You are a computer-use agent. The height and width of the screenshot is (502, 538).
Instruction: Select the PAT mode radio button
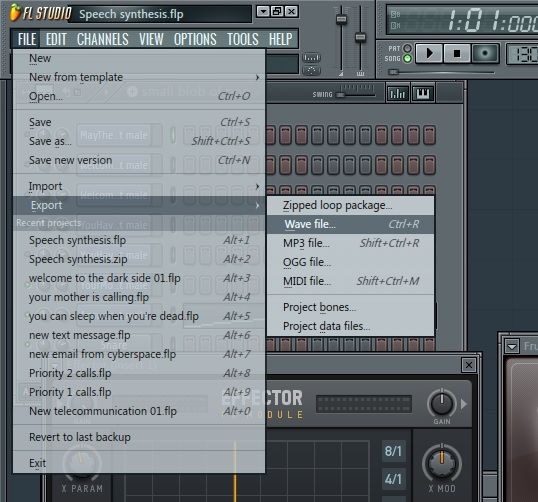click(x=407, y=48)
